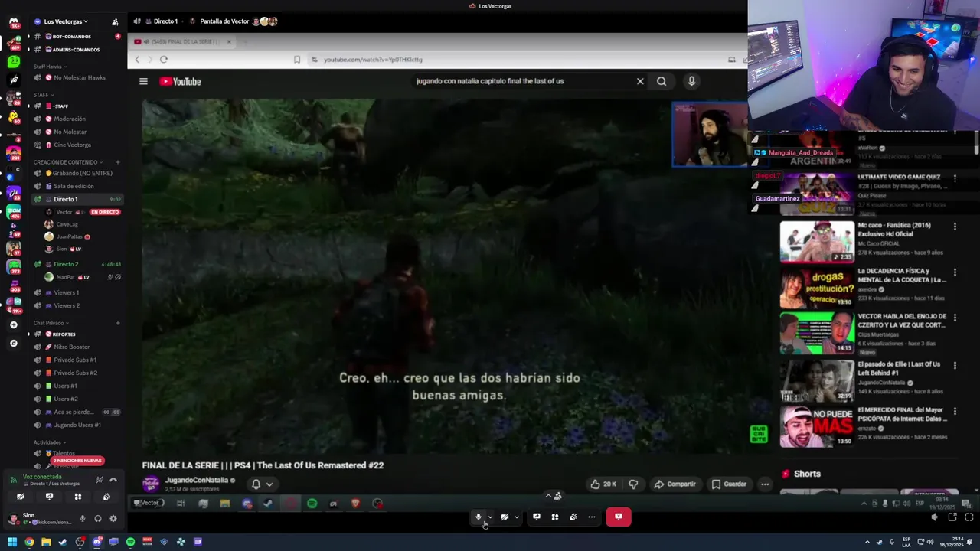
Task: Show participants chevron above call bar
Action: coord(548,496)
